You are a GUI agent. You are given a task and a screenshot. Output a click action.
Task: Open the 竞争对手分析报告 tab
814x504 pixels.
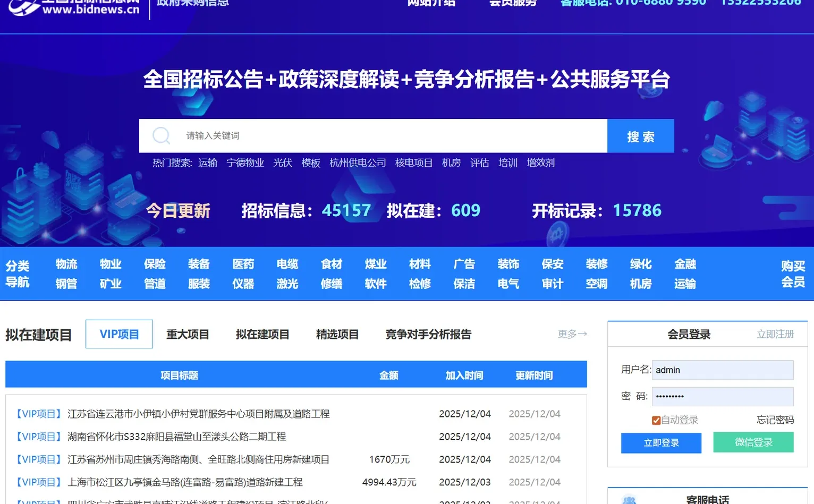pyautogui.click(x=428, y=334)
